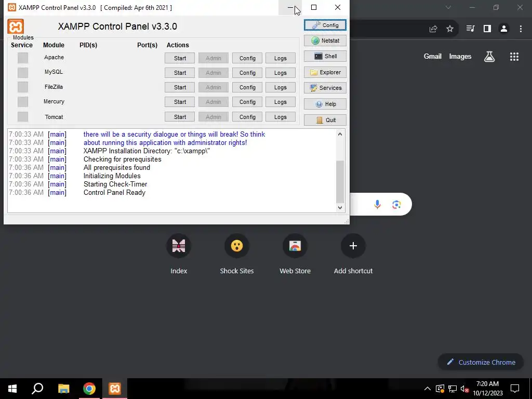Image resolution: width=532 pixels, height=399 pixels.
Task: Start the Mercury module
Action: (x=180, y=102)
